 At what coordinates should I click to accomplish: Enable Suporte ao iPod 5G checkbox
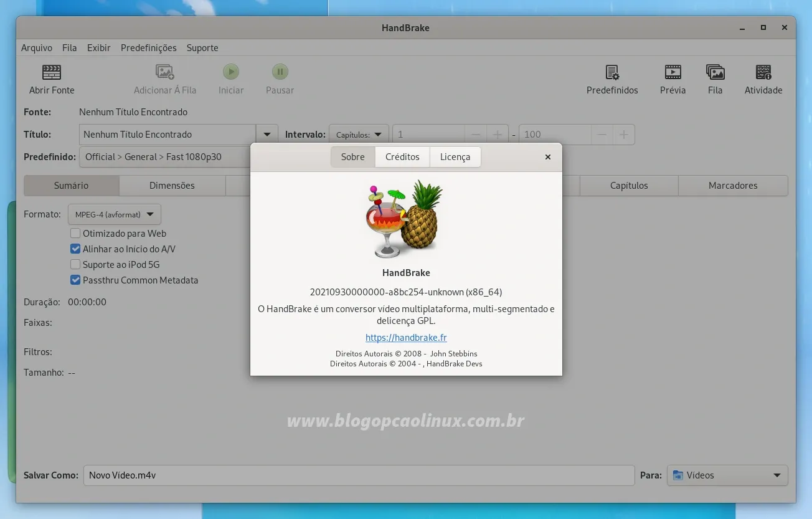pos(75,265)
